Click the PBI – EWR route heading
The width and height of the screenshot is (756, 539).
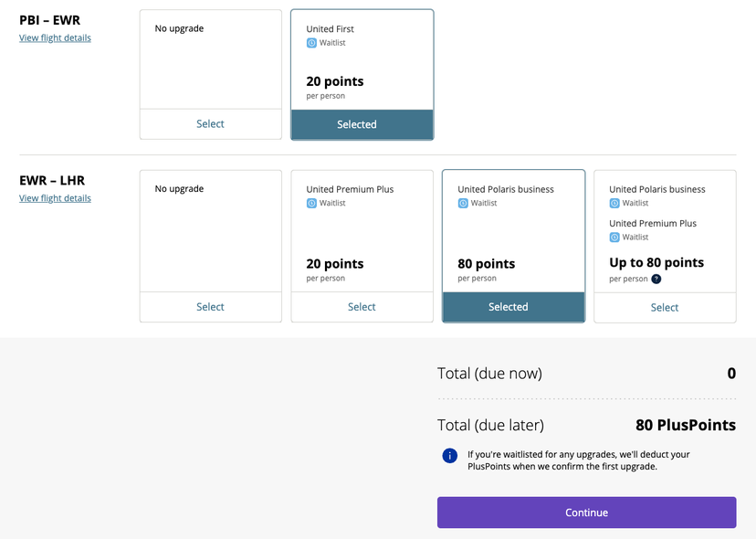[x=49, y=20]
